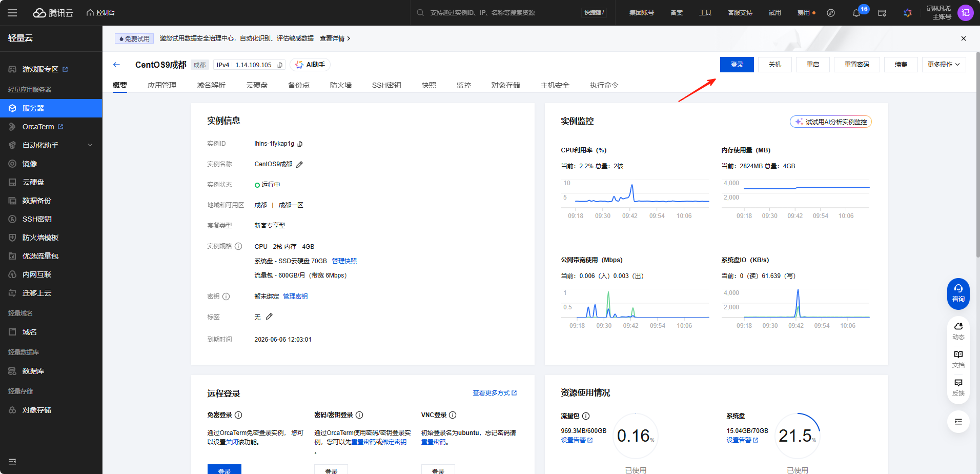The width and height of the screenshot is (980, 474).
Task: Show info tooltip for VNC登录
Action: (x=453, y=415)
